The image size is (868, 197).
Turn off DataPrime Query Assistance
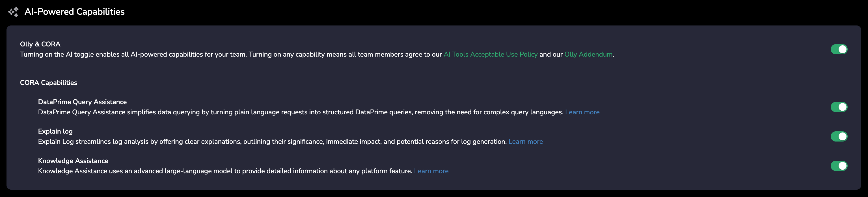pyautogui.click(x=839, y=107)
